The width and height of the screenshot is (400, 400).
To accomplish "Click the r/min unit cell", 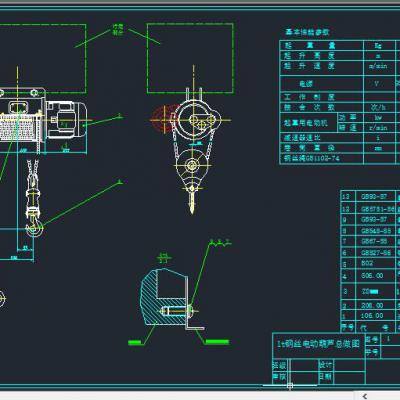I will point(378,128).
